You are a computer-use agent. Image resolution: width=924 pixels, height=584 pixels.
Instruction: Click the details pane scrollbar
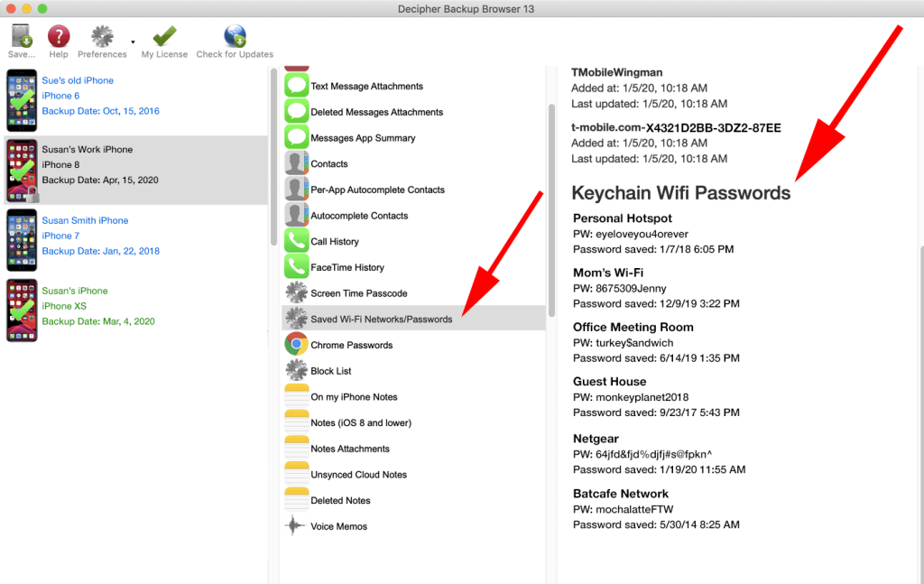(x=921, y=413)
